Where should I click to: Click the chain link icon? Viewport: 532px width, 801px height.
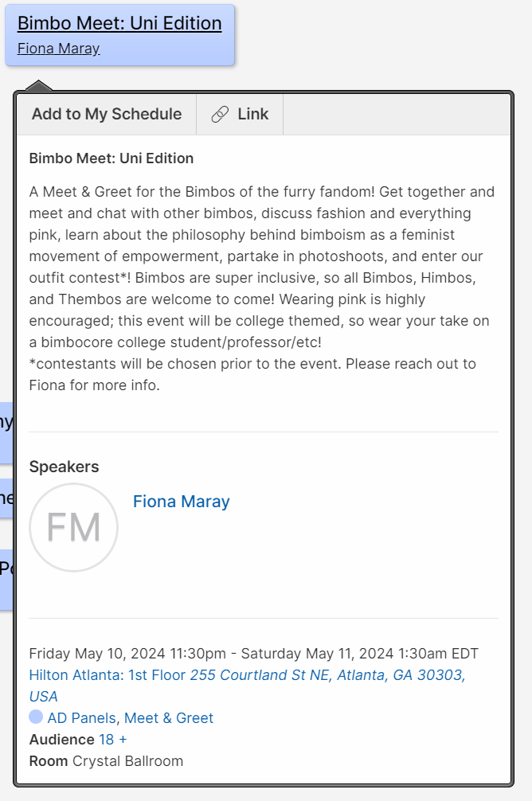[x=220, y=115]
